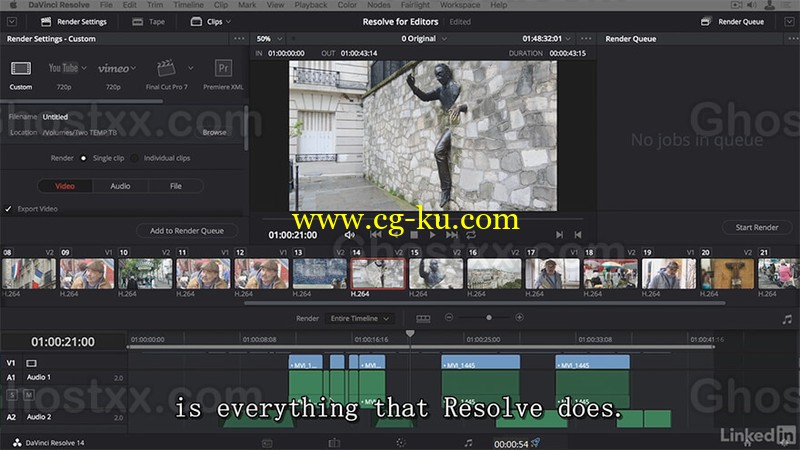This screenshot has height=450, width=800.
Task: Open the Tape panel
Action: (148, 22)
